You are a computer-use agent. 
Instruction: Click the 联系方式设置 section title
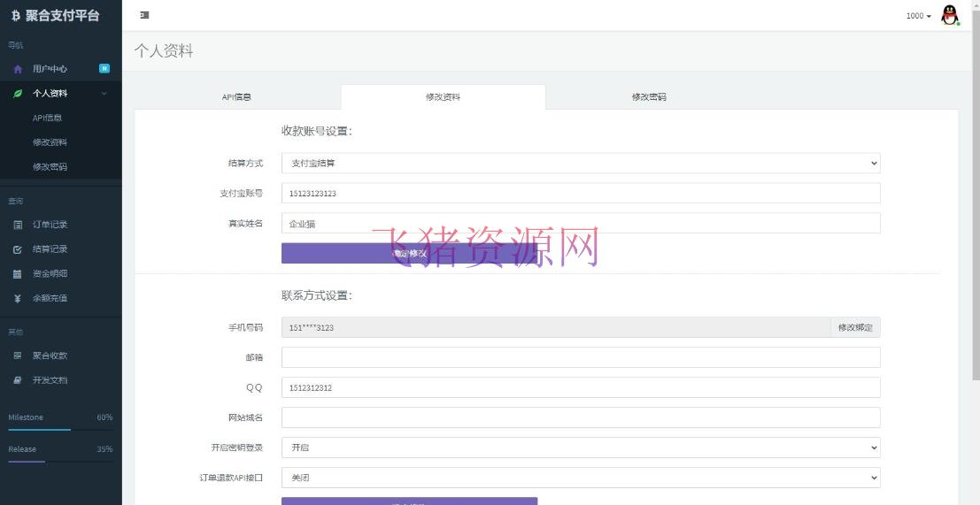point(317,295)
